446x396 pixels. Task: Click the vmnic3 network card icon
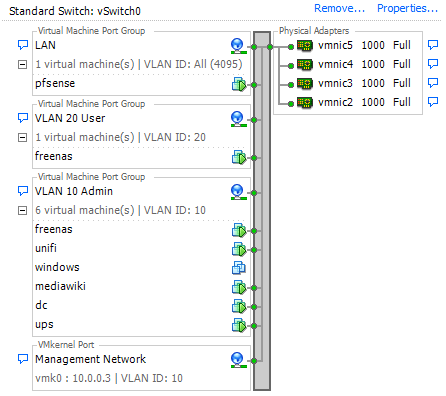[305, 84]
